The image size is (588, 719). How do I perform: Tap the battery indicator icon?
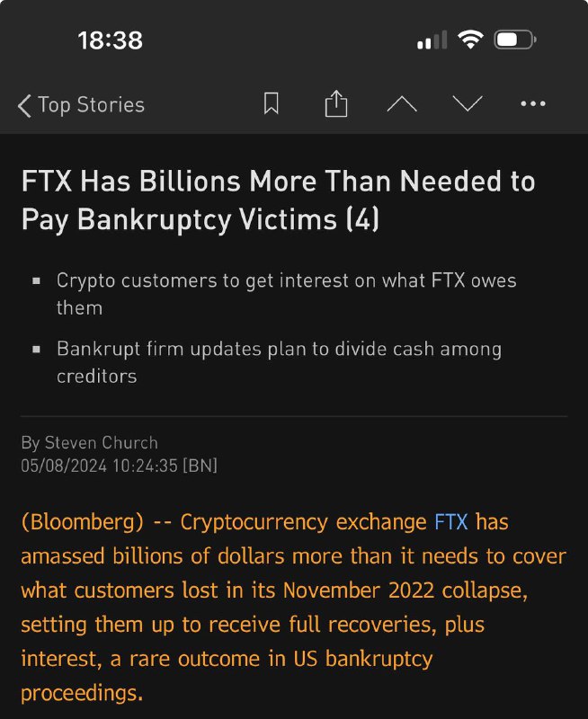[515, 40]
